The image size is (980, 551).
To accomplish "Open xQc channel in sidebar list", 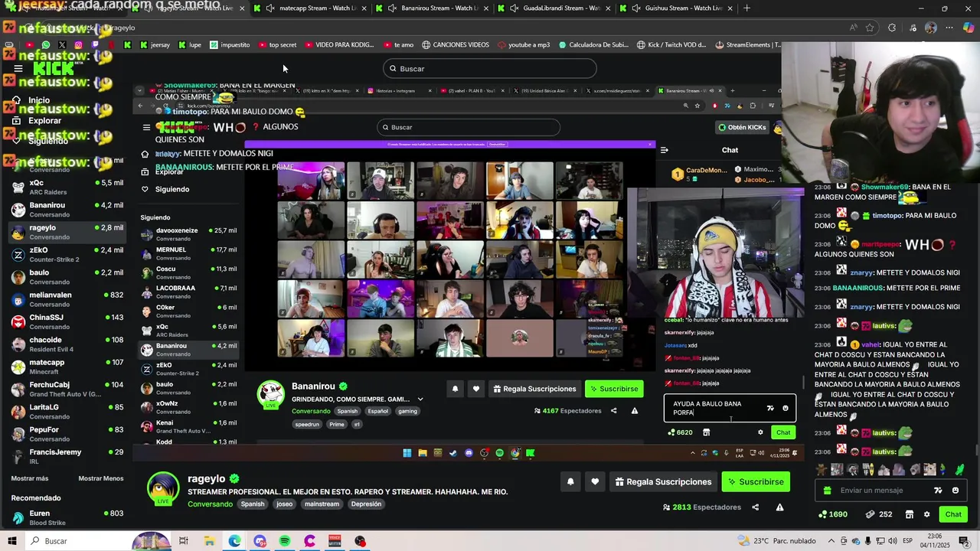I will coord(67,187).
